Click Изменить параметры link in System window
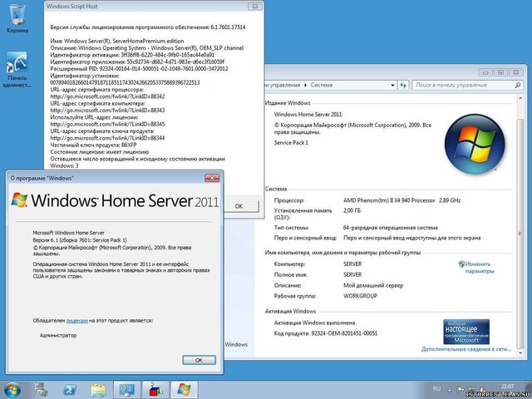 (x=480, y=268)
